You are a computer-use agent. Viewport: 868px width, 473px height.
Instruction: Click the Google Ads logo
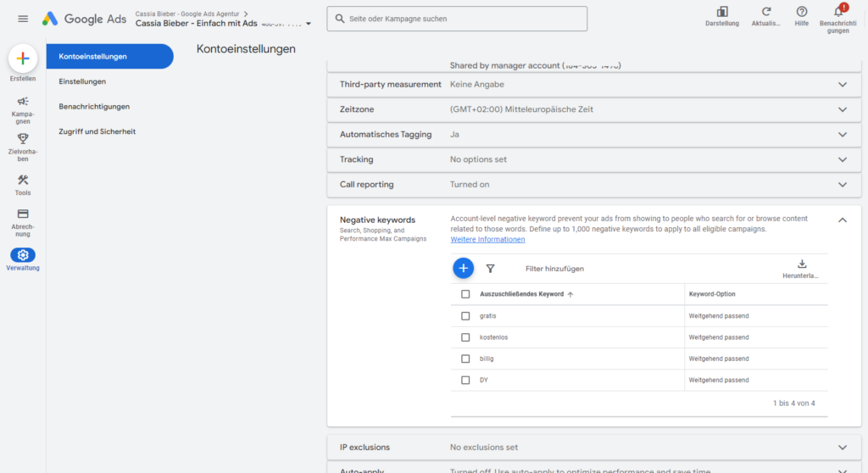click(x=84, y=19)
